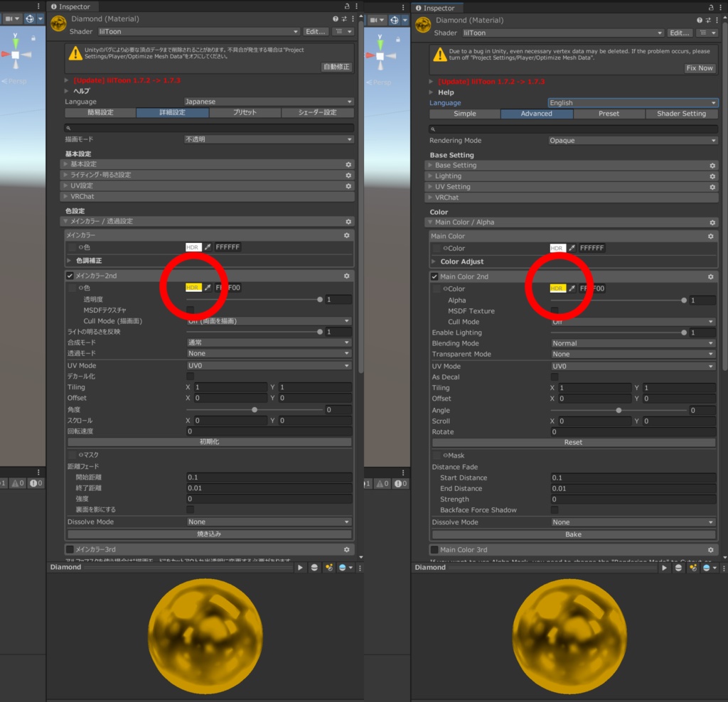Click Main Color 2nd gear icon in English inspector
This screenshot has height=702, width=728.
coord(710,276)
